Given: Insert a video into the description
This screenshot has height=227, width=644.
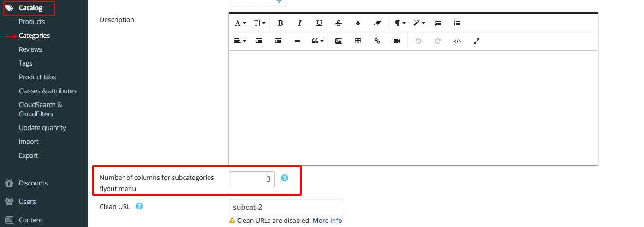Looking at the screenshot, I should (x=397, y=41).
